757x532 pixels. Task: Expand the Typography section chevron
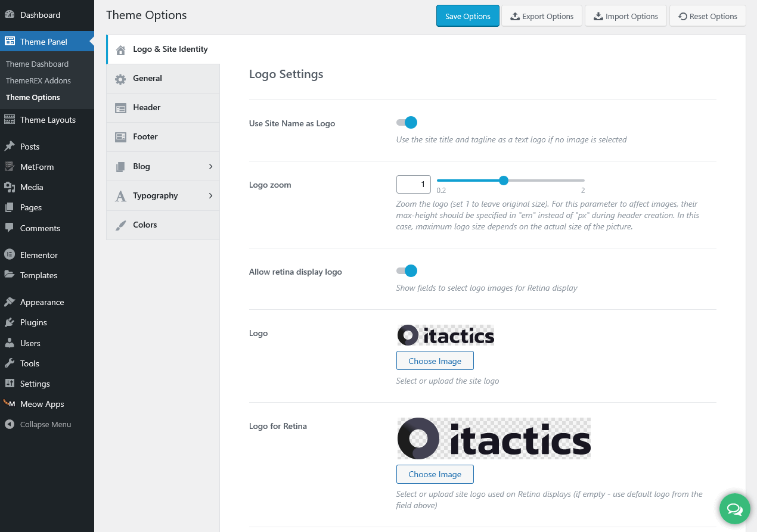coord(210,196)
